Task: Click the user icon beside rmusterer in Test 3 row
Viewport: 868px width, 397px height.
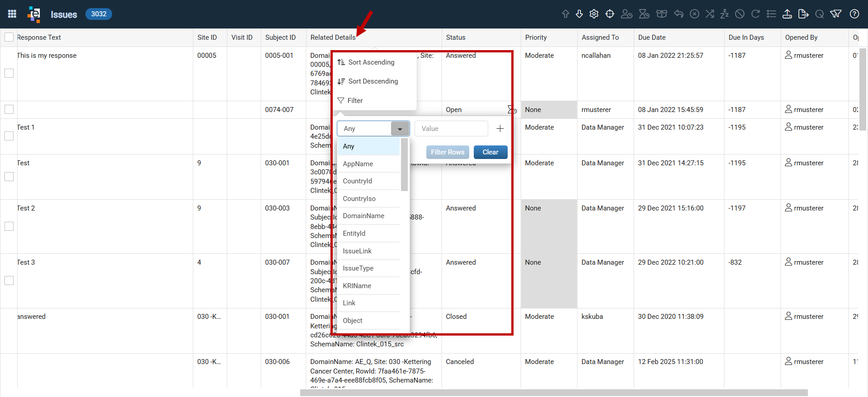Action: click(788, 262)
